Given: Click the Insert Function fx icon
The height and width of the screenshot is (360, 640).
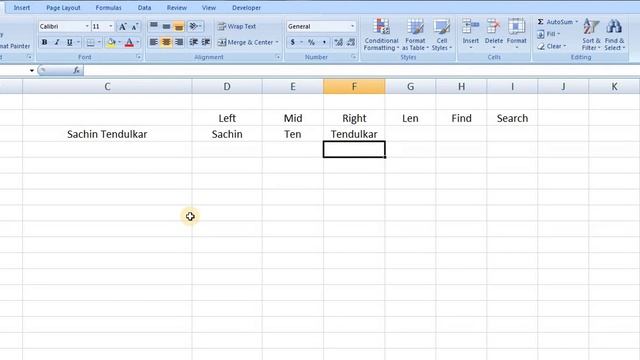Looking at the screenshot, I should click(x=76, y=70).
